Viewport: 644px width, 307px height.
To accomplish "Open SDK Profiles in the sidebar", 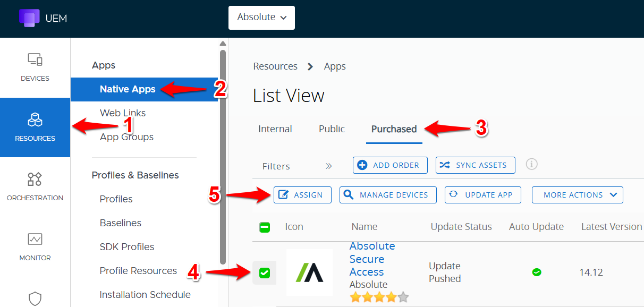I will pyautogui.click(x=127, y=247).
